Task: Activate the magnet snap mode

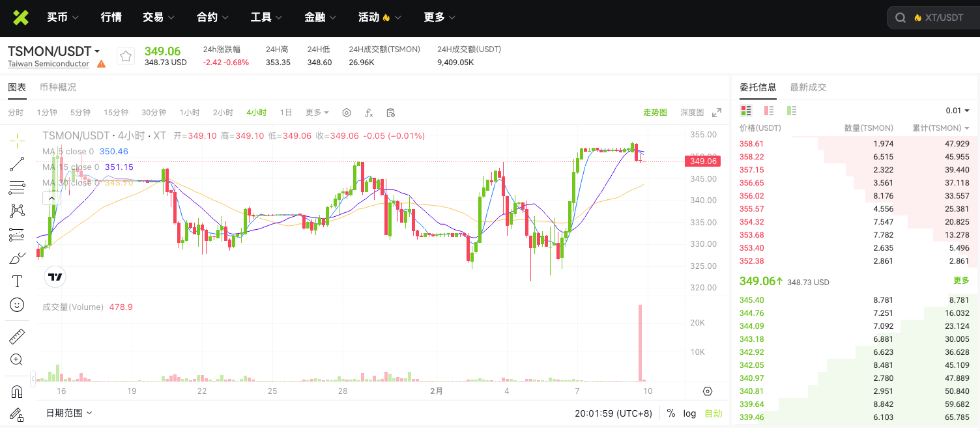Action: pyautogui.click(x=17, y=391)
